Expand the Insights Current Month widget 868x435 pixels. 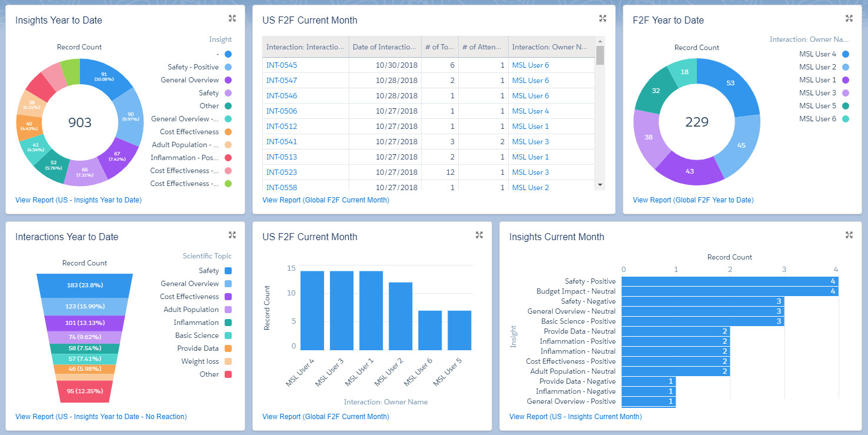click(849, 234)
